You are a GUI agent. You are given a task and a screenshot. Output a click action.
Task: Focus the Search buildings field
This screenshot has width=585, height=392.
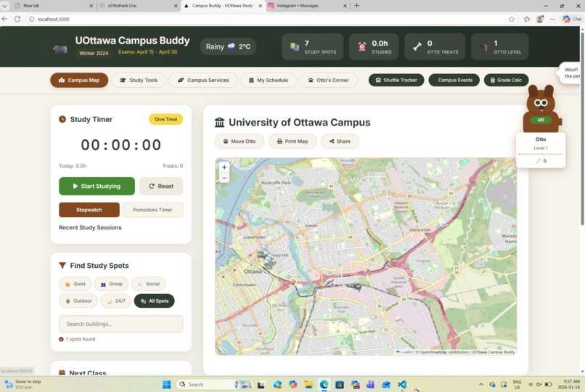pos(121,324)
